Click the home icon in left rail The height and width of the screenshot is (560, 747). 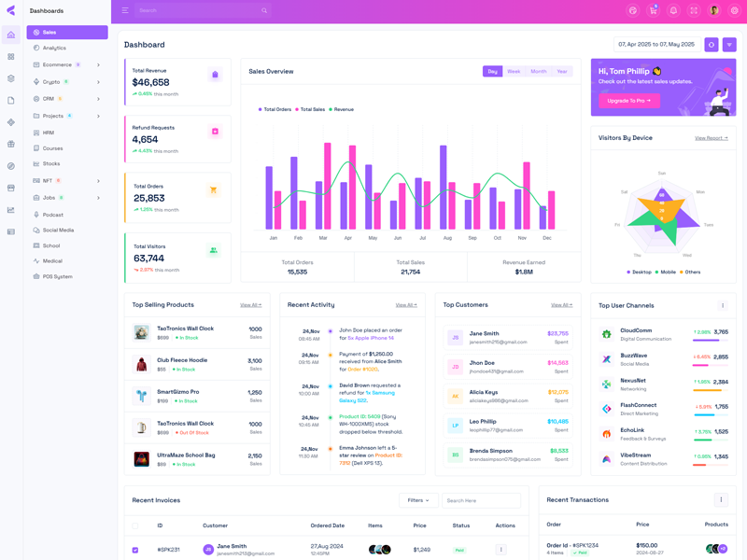(x=11, y=35)
